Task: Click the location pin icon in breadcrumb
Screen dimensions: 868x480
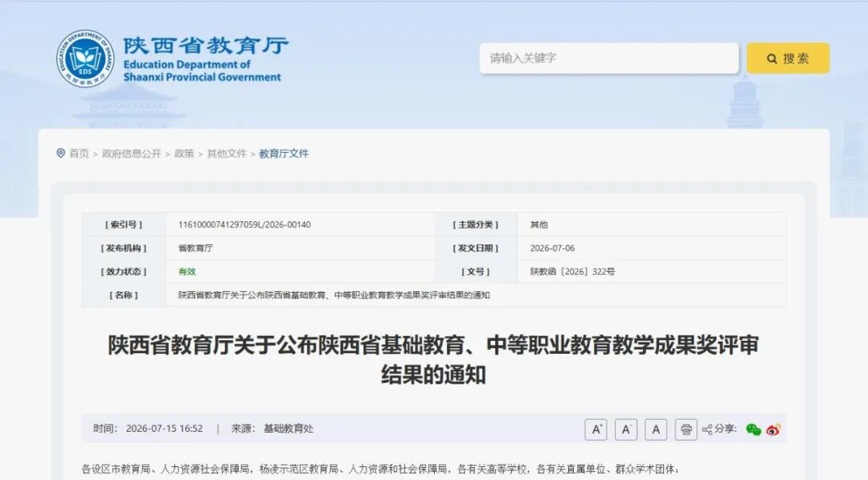Action: pos(61,153)
